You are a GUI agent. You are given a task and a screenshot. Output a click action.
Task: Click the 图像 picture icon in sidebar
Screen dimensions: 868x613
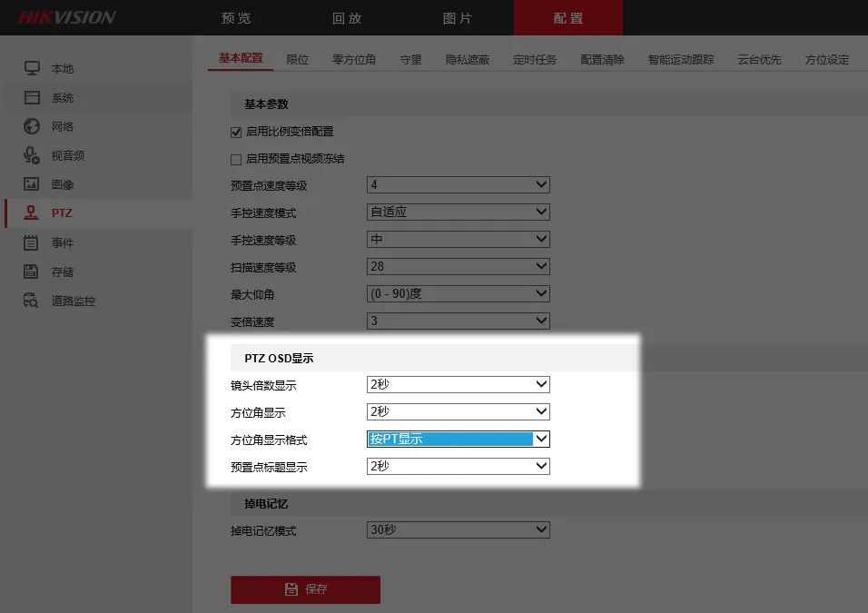[x=32, y=184]
